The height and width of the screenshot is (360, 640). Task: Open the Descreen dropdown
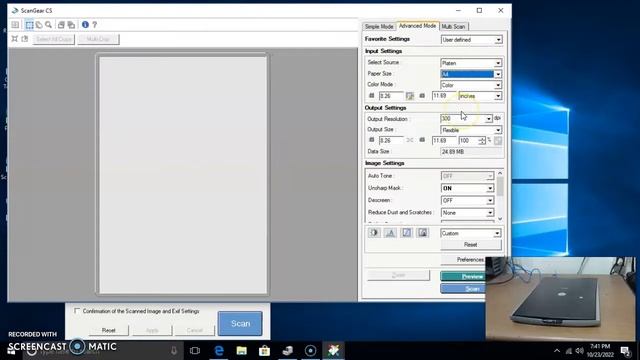[467, 200]
